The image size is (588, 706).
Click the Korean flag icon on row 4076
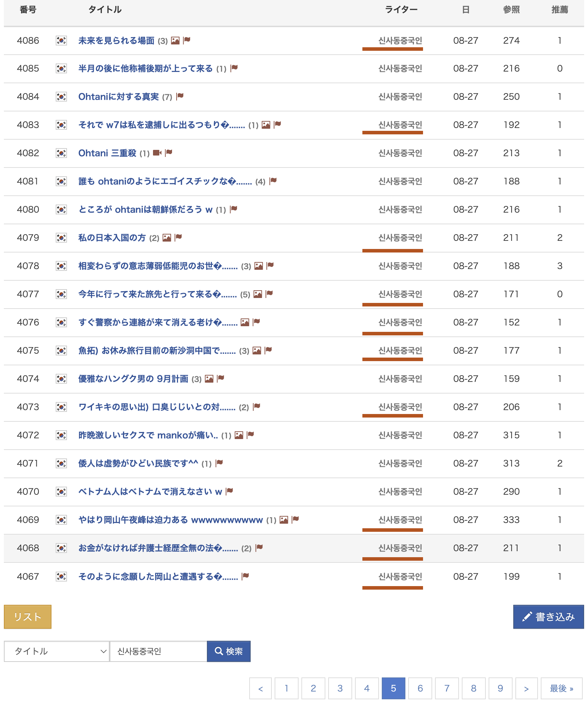pyautogui.click(x=61, y=322)
